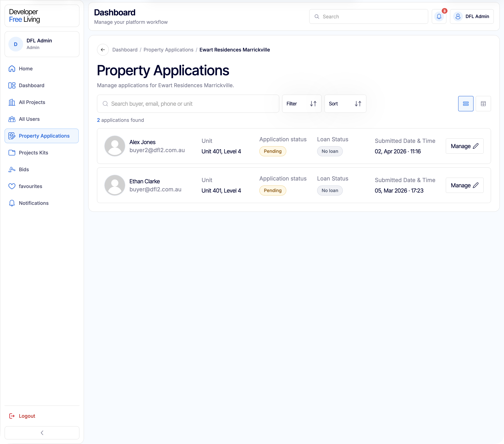504x444 pixels.
Task: Click Unit 401, Level 4 on Alex Jones row
Action: click(x=221, y=151)
